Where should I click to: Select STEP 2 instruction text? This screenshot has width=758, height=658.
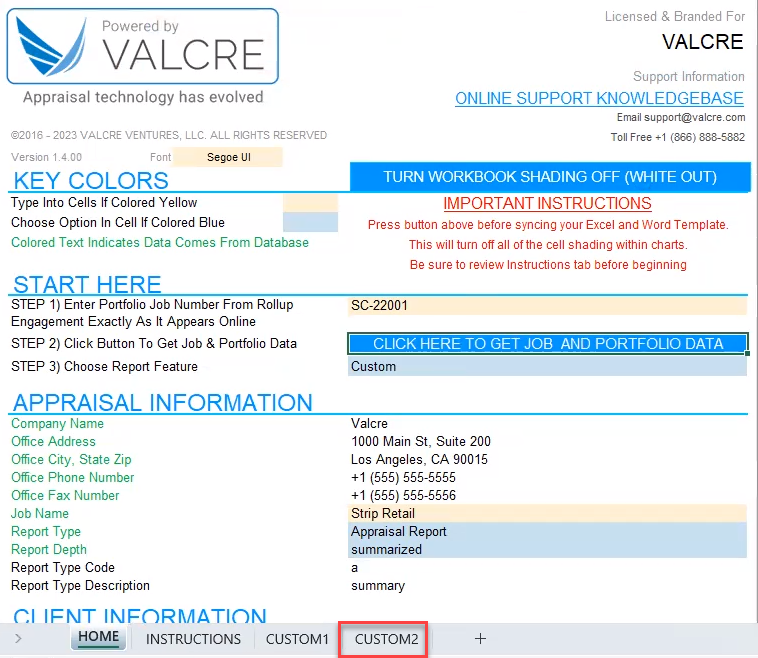pos(154,344)
